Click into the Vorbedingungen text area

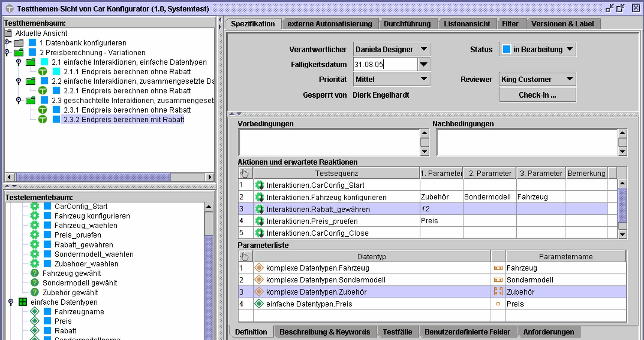tap(329, 142)
